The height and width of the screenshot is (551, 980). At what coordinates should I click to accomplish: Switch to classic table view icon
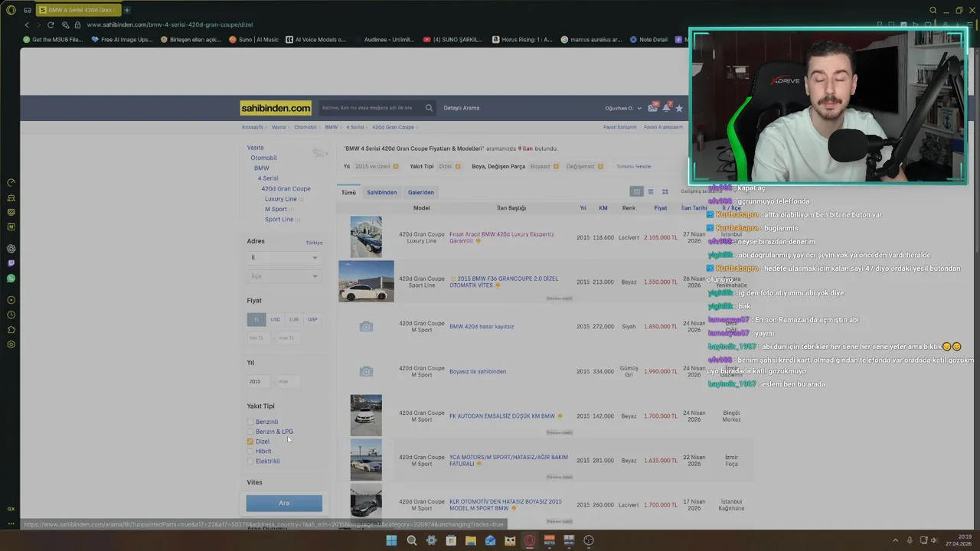click(636, 191)
